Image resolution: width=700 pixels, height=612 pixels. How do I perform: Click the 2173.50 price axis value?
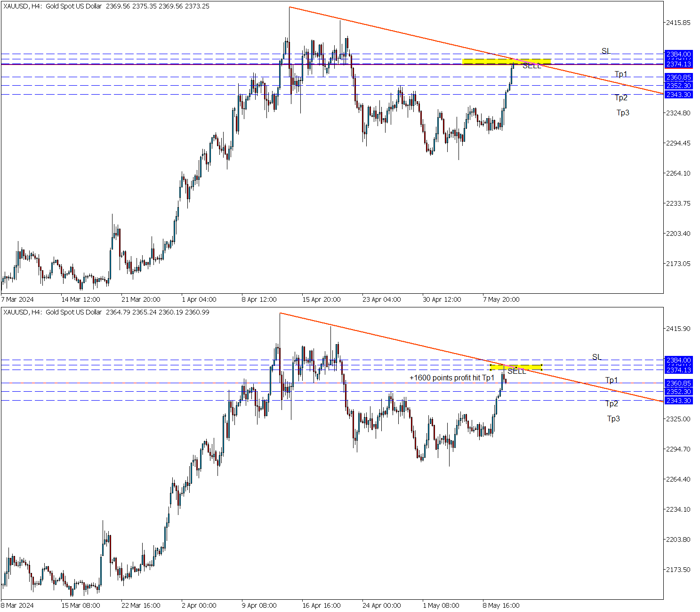pos(678,570)
